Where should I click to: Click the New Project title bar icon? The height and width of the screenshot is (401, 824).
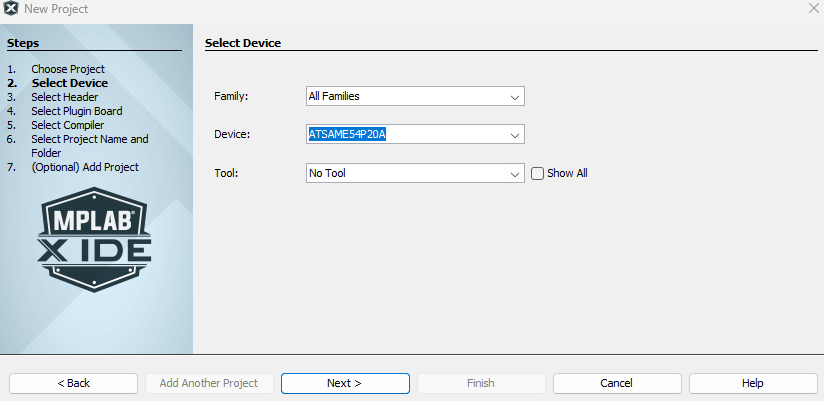click(x=11, y=9)
